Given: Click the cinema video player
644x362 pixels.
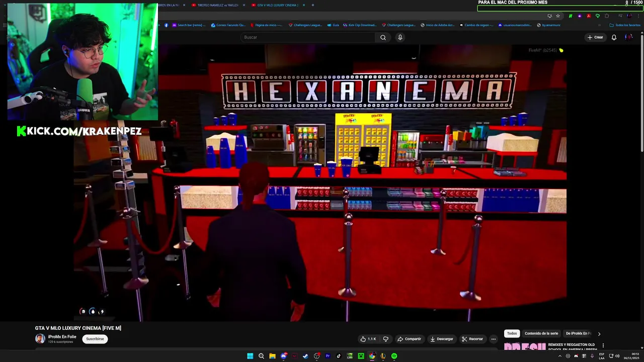Looking at the screenshot, I should (320, 183).
